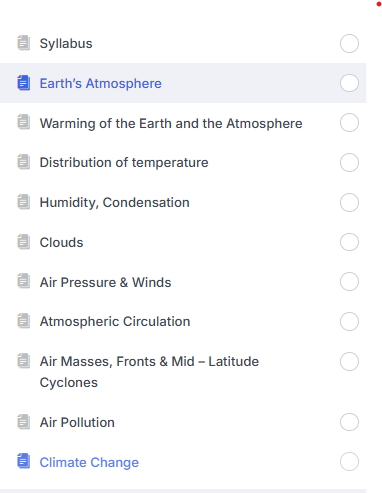
Task: Open the Climate Change lesson
Action: pos(89,463)
